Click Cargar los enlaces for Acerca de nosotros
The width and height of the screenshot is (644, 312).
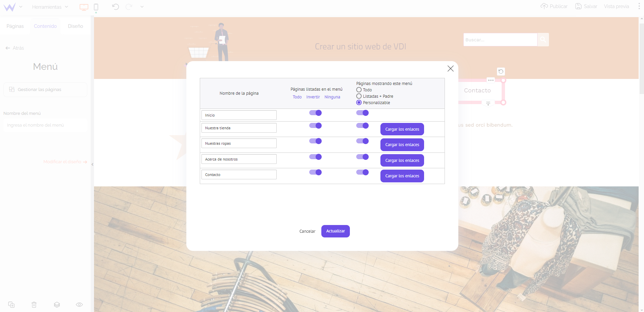tap(402, 161)
